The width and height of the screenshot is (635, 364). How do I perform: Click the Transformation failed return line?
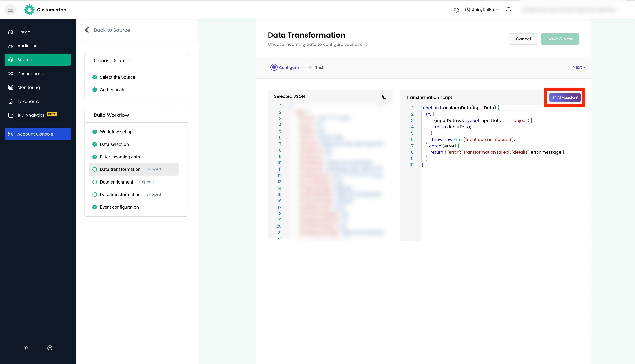pos(498,152)
